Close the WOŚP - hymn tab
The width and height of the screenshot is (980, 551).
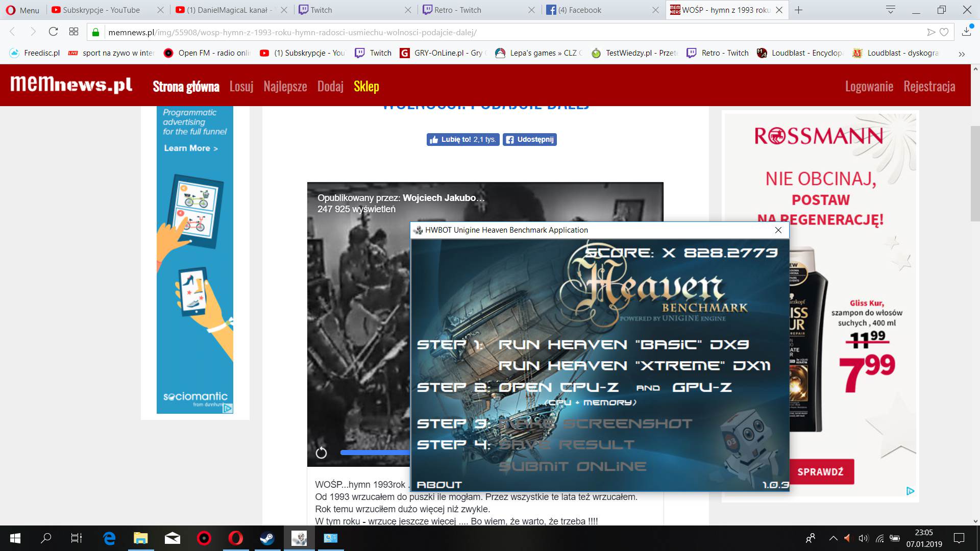[x=779, y=10]
